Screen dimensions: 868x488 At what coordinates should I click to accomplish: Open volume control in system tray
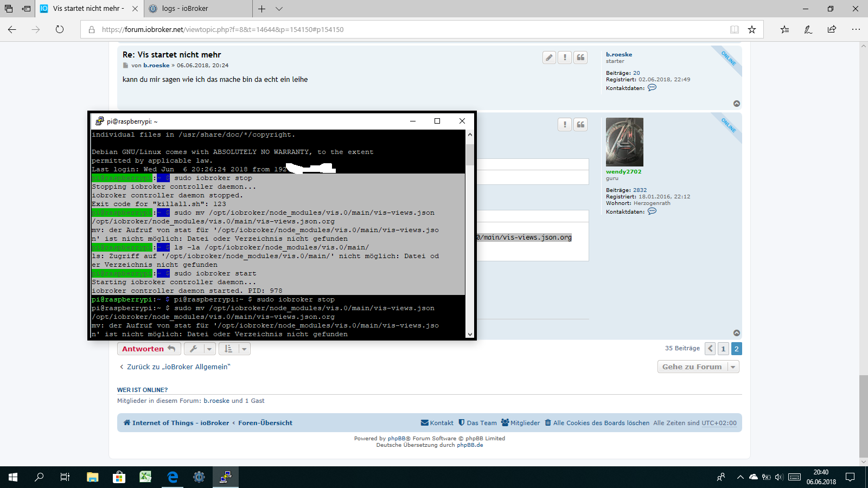point(779,477)
